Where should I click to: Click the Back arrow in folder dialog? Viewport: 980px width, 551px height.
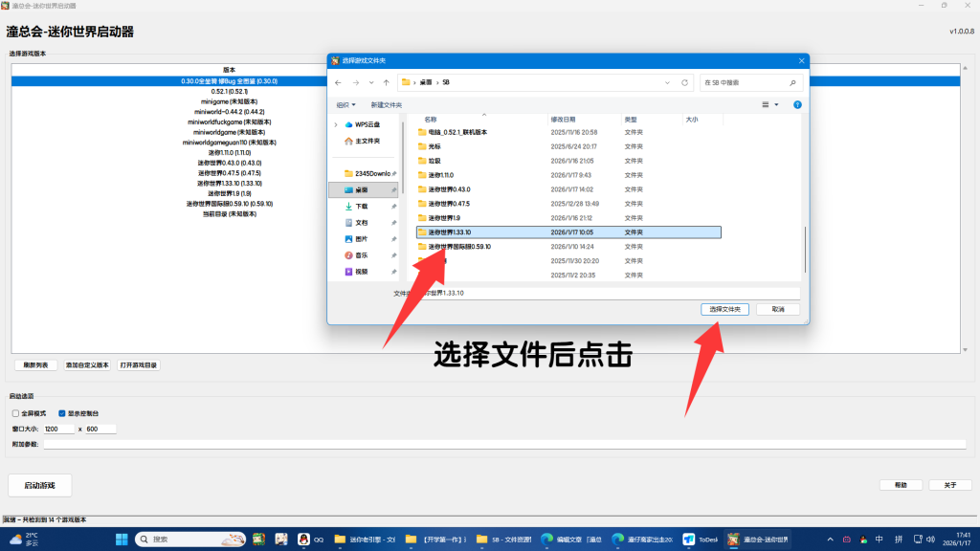point(337,83)
